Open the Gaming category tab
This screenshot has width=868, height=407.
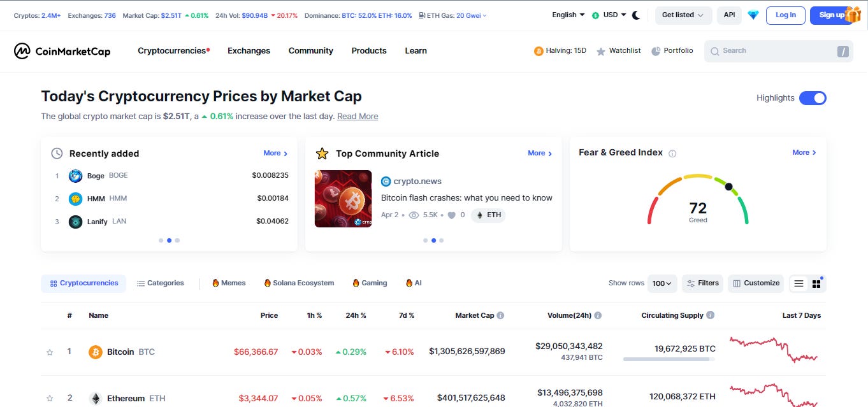click(x=370, y=283)
